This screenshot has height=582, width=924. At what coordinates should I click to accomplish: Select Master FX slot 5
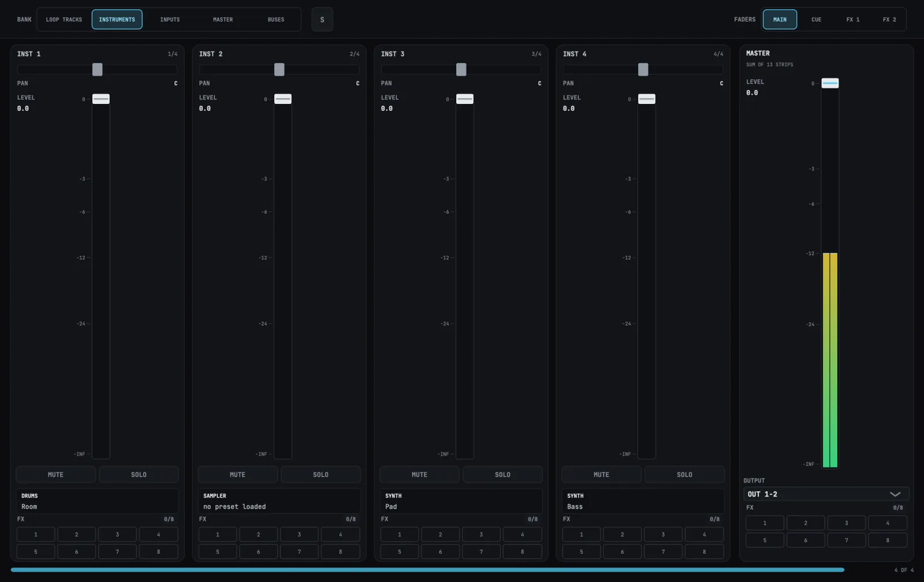pos(765,540)
